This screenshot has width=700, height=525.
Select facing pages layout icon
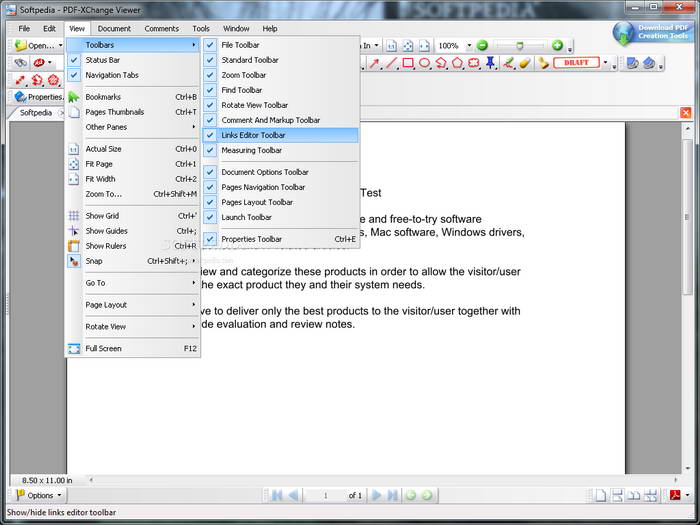(633, 495)
